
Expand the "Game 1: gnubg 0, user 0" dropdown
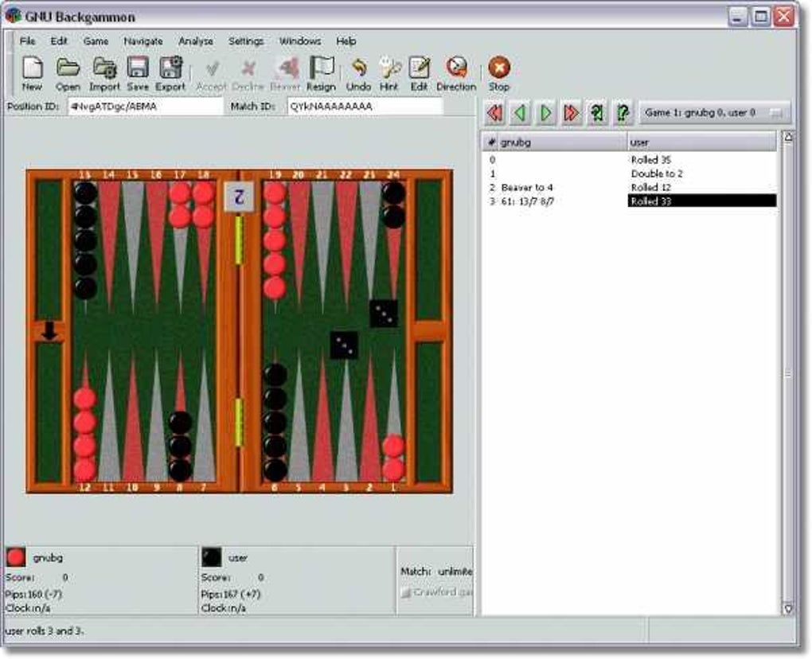coord(715,113)
